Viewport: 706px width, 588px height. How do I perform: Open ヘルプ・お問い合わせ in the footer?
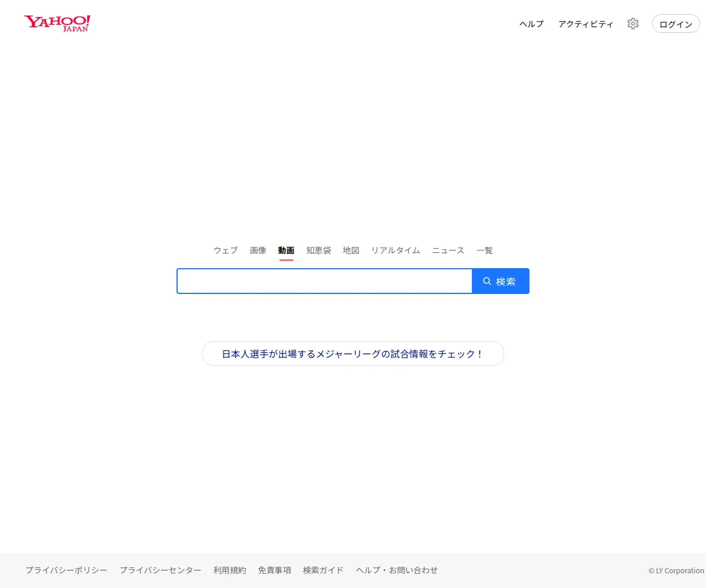[397, 570]
